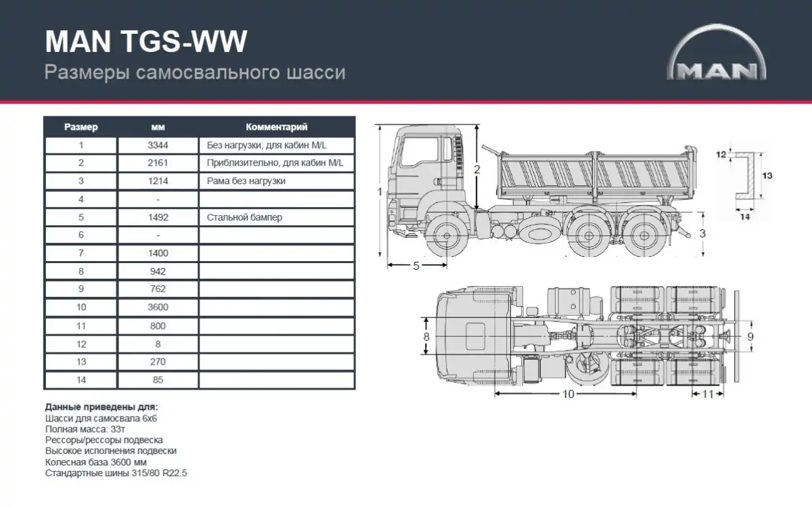Screen dimensions: 812x508
Task: Select the 85 value in the table
Action: click(x=158, y=380)
